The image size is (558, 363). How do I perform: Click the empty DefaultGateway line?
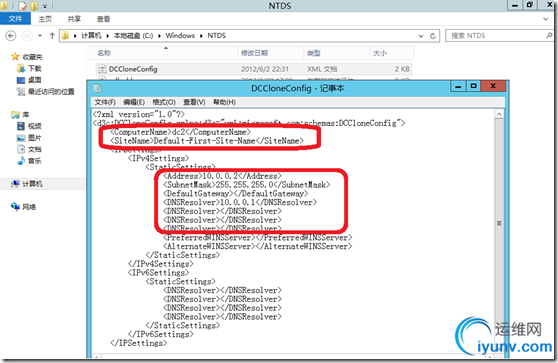tap(236, 194)
